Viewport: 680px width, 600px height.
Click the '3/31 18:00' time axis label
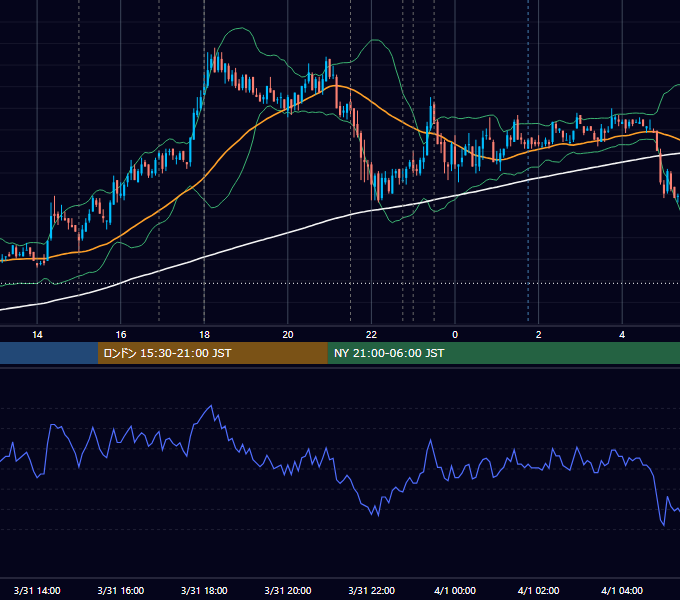204,590
